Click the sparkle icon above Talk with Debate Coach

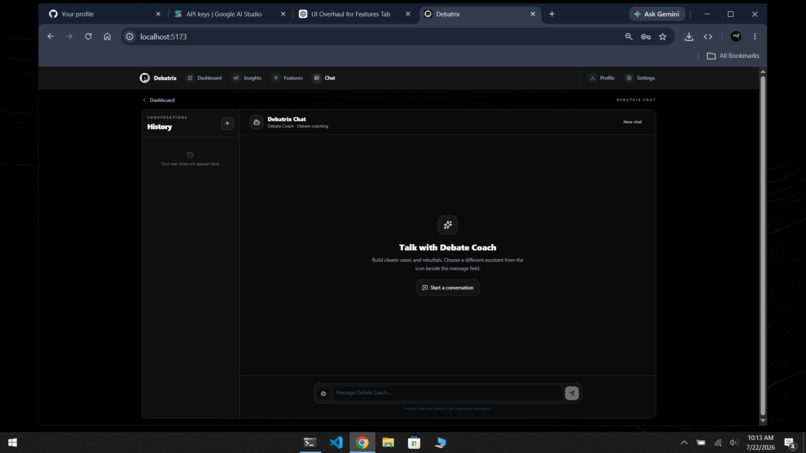448,225
